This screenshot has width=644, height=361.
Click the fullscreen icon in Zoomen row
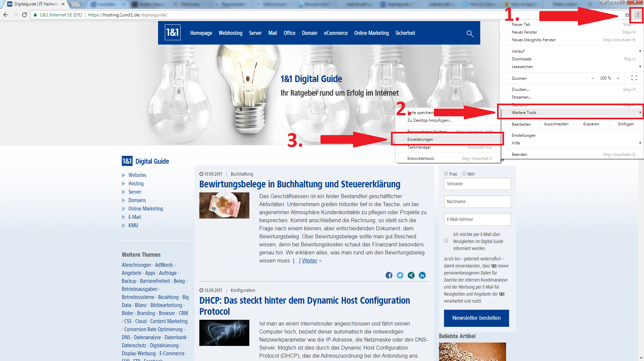(634, 78)
